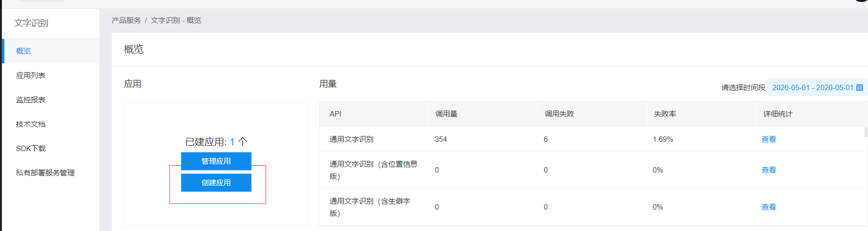Click 文字识别 - 概览 breadcrumb item

[176, 20]
